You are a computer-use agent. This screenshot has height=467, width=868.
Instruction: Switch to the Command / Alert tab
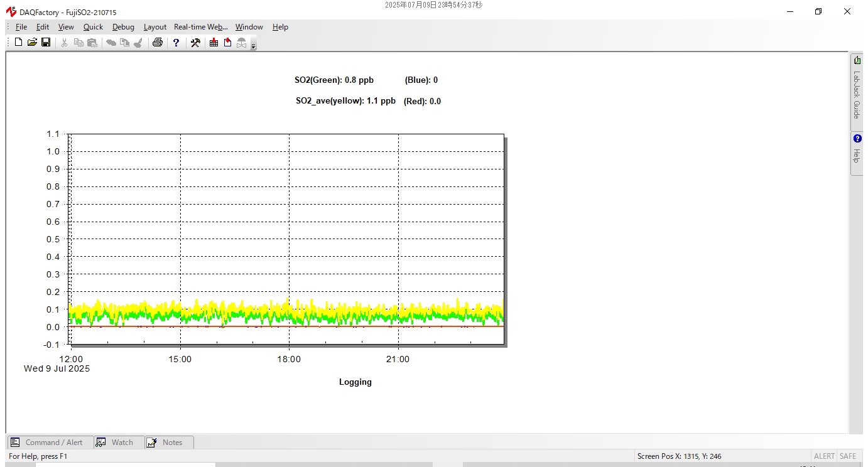point(50,443)
